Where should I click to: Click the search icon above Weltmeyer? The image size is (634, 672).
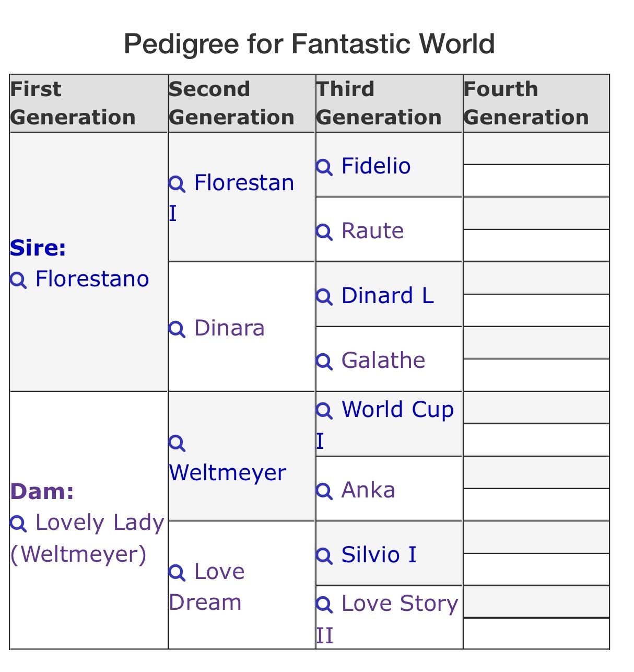click(177, 443)
